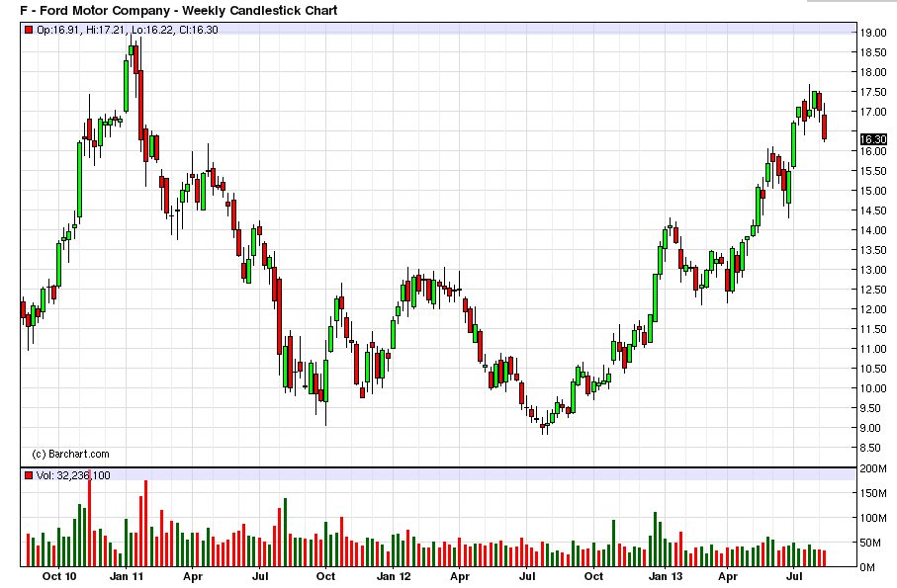This screenshot has height=588, width=897.
Task: Click the 18.00 price axis label
Action: pyautogui.click(x=873, y=72)
